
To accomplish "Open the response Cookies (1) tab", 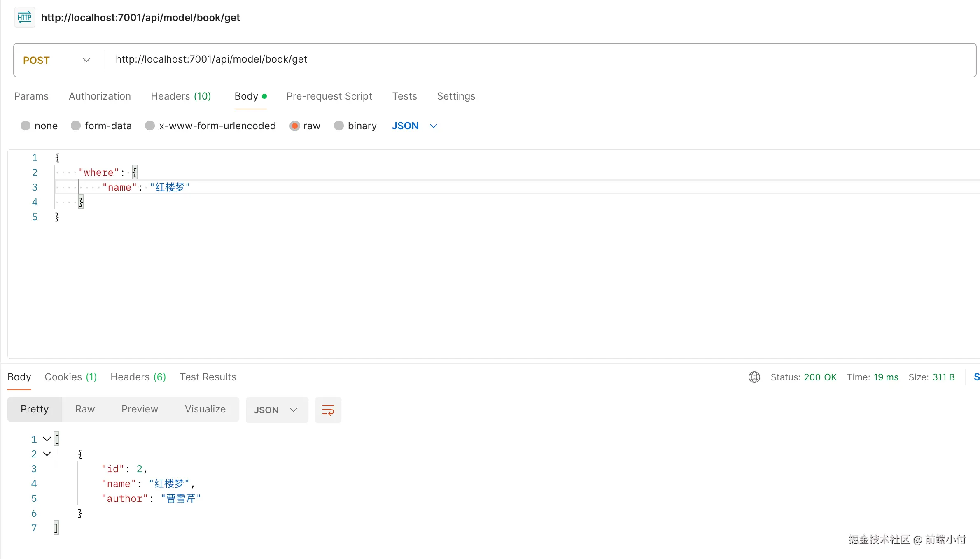I will (x=70, y=377).
